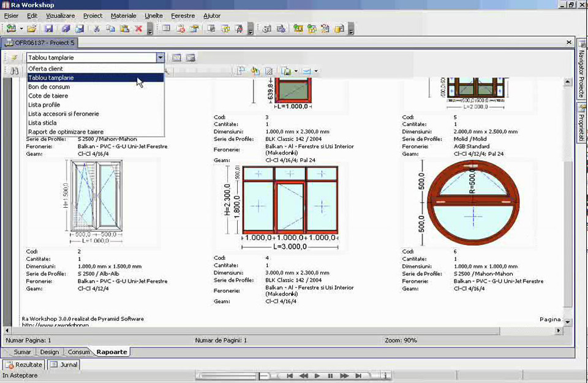This screenshot has width=588, height=383.
Task: Click the new project toolbar icon
Action: [11, 29]
